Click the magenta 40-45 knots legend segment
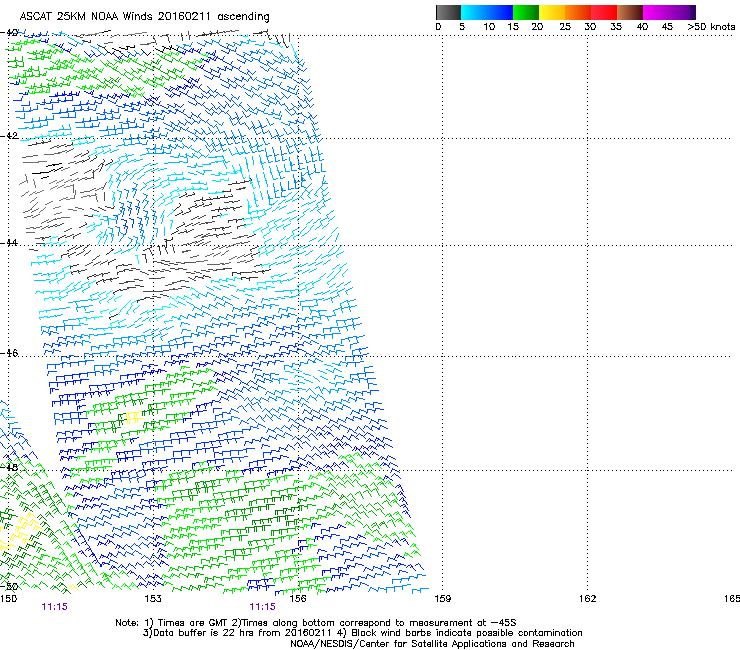740x650 pixels. 656,12
